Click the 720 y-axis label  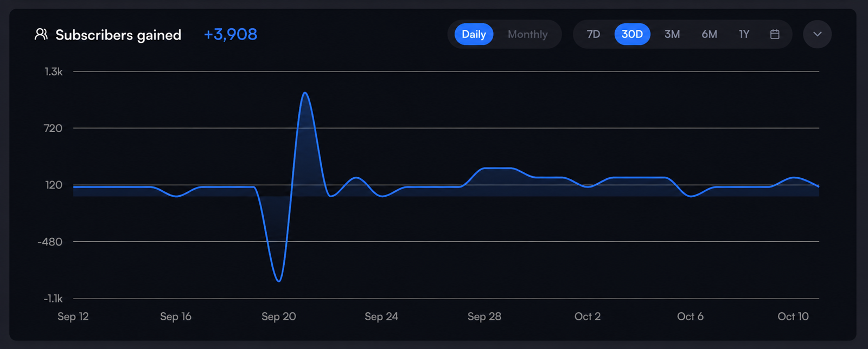pyautogui.click(x=53, y=128)
